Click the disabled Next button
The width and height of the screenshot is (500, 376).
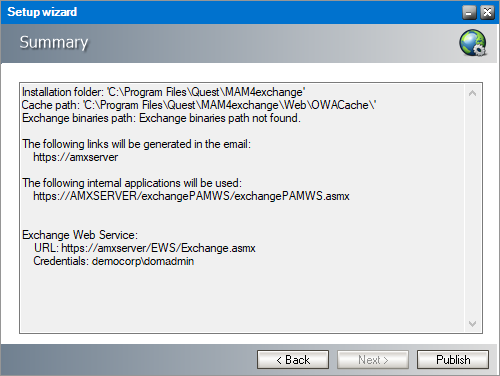point(373,360)
